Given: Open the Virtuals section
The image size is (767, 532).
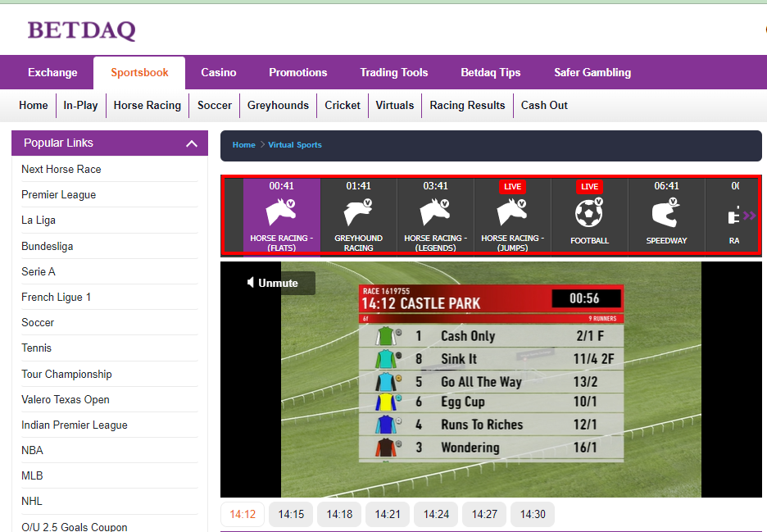Looking at the screenshot, I should pos(395,105).
